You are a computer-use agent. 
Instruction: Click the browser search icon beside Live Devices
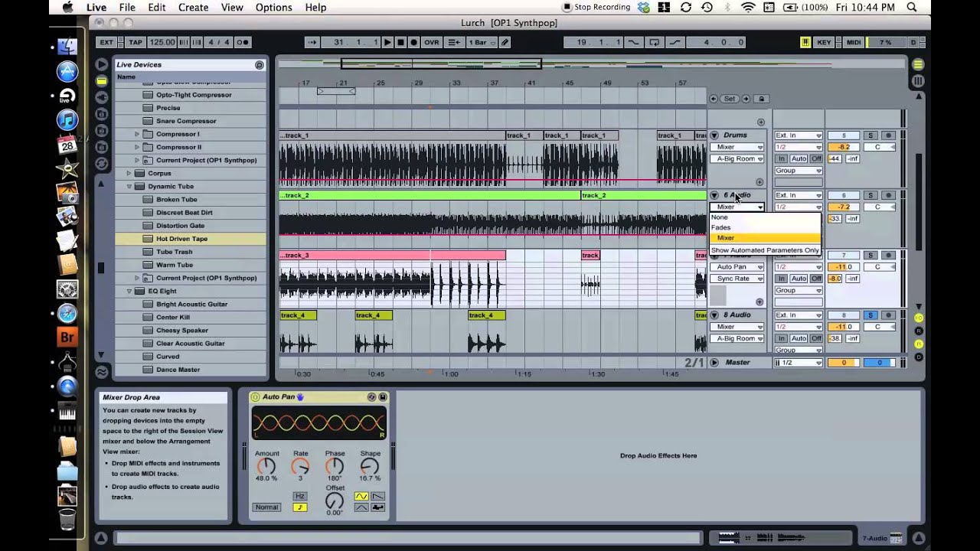point(259,65)
